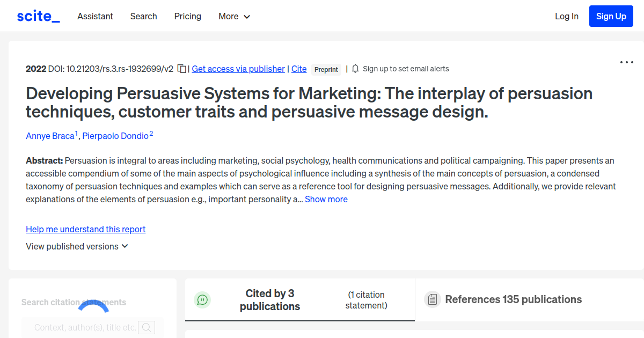Expand the More navigation dropdown
The image size is (644, 338).
[x=234, y=16]
